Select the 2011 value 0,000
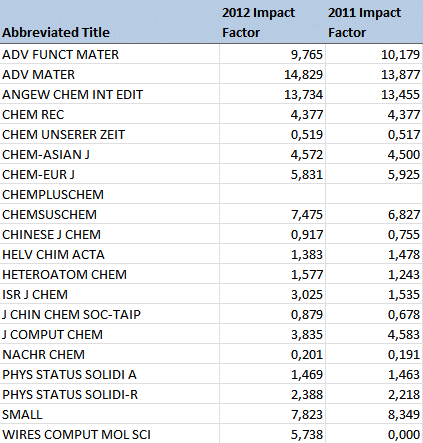423x443 pixels. [404, 435]
